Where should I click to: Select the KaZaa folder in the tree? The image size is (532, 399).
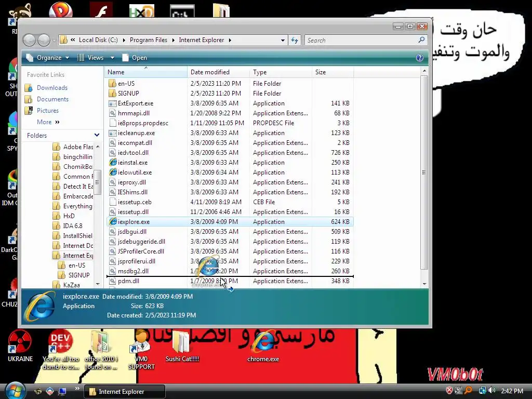(72, 285)
